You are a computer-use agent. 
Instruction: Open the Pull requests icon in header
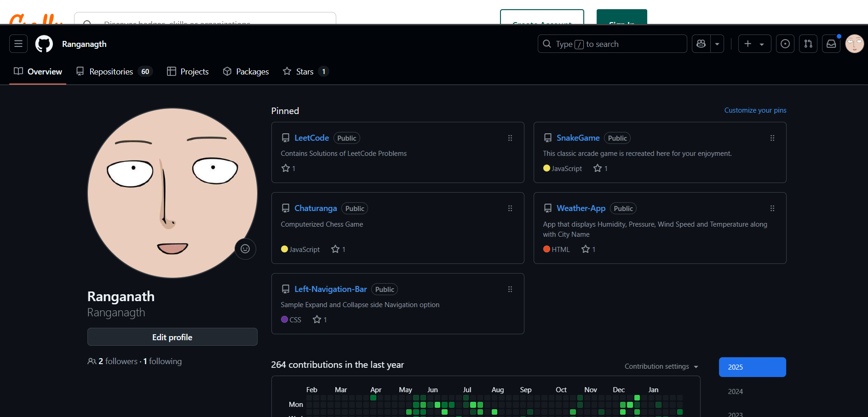coord(808,44)
